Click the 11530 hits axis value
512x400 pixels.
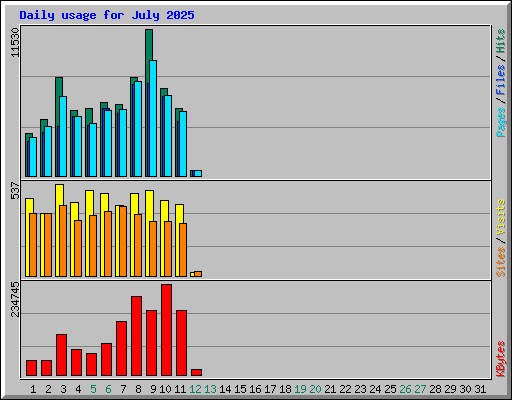pyautogui.click(x=15, y=42)
